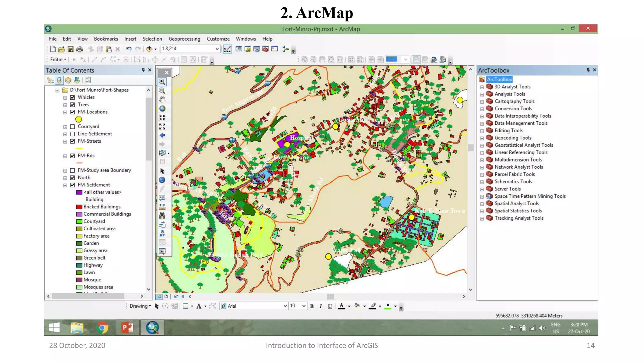Select the Identify info tool

pos(162,180)
